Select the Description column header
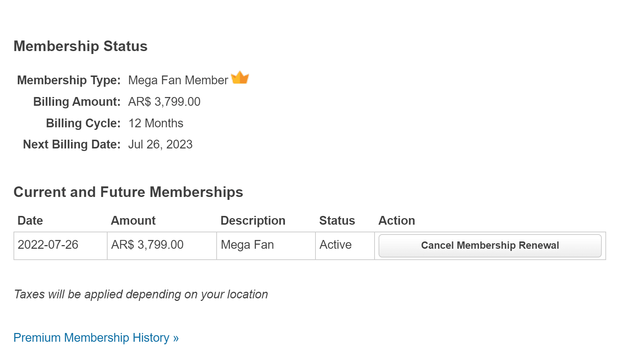This screenshot has width=624, height=364. (253, 221)
